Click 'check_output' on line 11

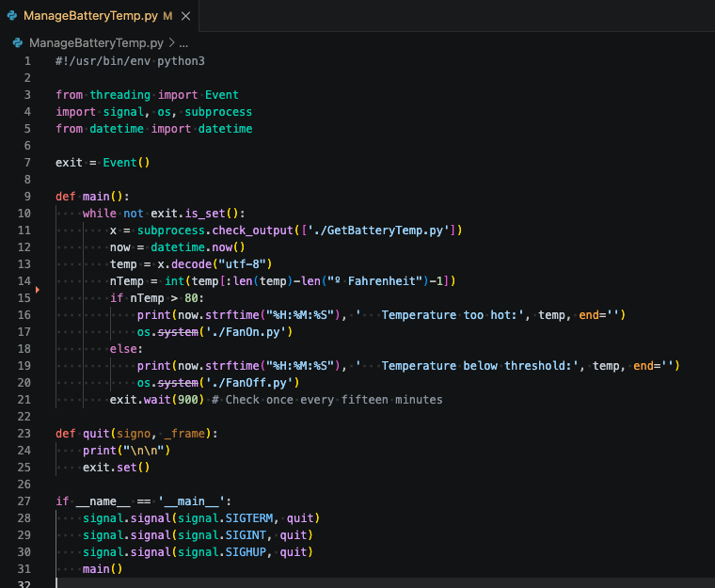click(x=252, y=230)
